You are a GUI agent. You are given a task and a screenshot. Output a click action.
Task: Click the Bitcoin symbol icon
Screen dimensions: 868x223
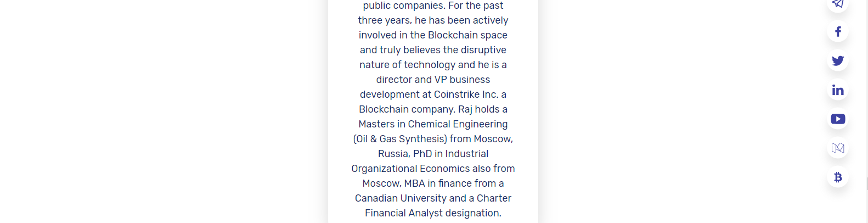pyautogui.click(x=838, y=177)
